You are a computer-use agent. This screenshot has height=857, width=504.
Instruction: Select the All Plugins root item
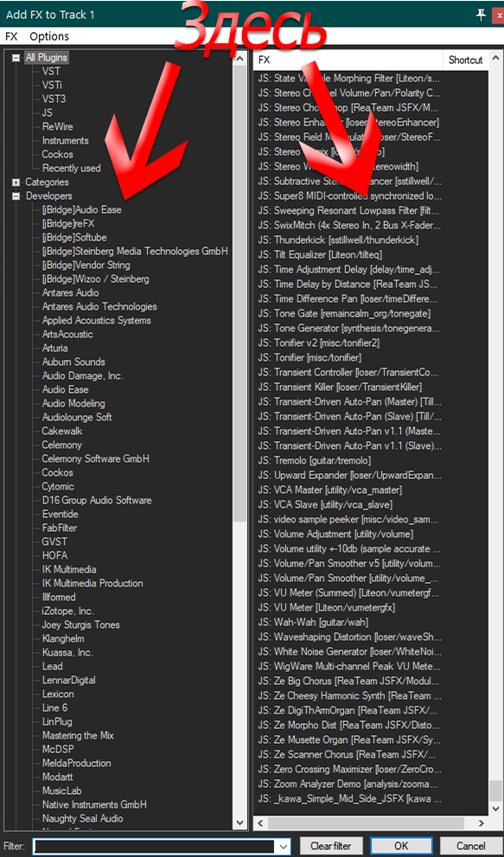coord(47,57)
